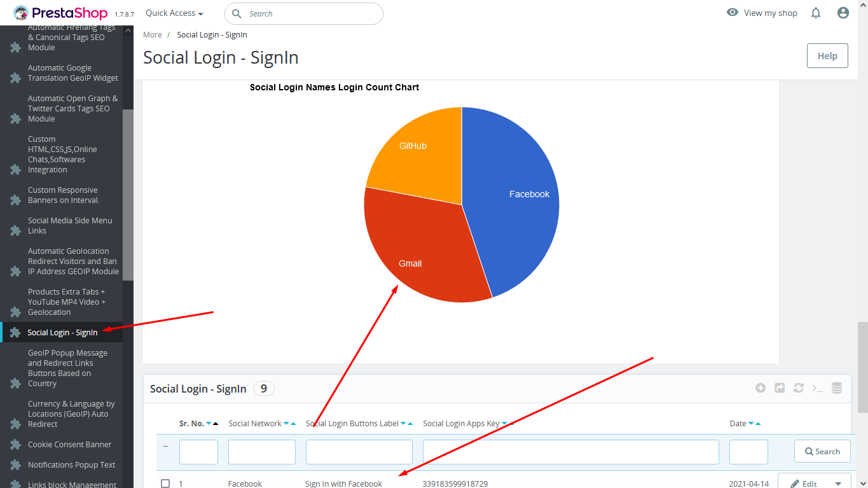Click the sidebar scroll-up arrow

(128, 31)
